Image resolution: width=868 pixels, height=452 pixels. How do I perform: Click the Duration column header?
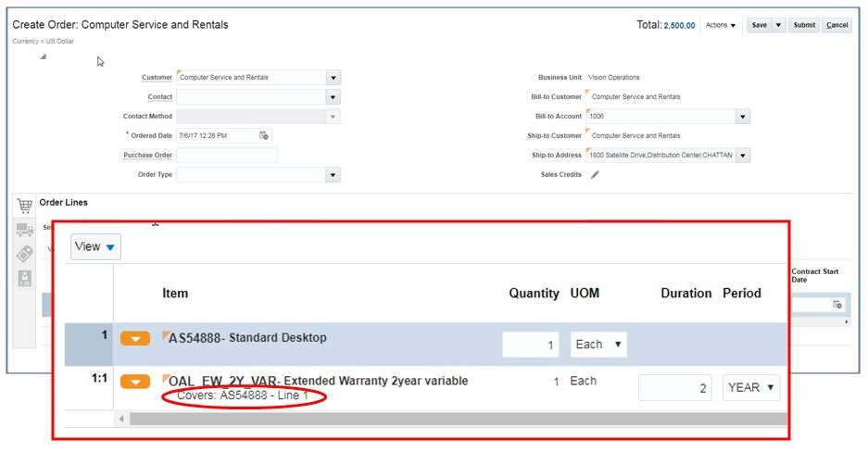(686, 294)
